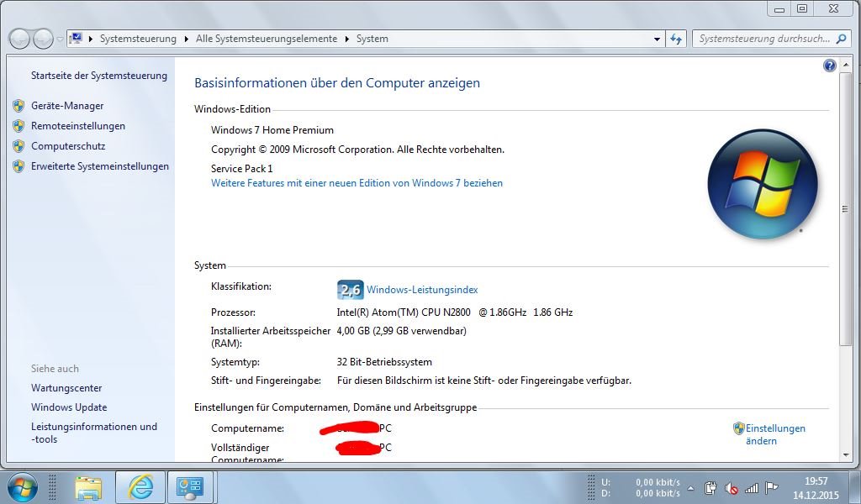The image size is (861, 504).
Task: Click the muted volume tray icon
Action: coord(731,487)
